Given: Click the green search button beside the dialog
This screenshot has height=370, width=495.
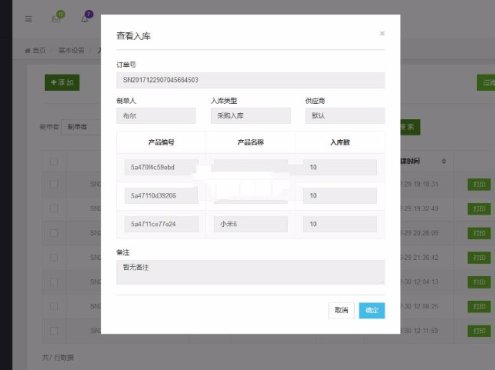Looking at the screenshot, I should (x=410, y=127).
